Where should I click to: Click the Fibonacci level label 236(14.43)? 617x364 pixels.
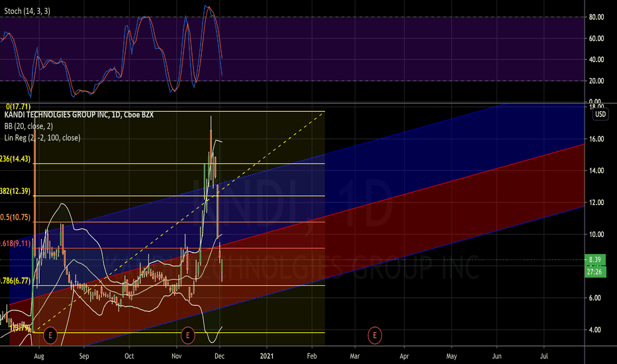pos(15,159)
